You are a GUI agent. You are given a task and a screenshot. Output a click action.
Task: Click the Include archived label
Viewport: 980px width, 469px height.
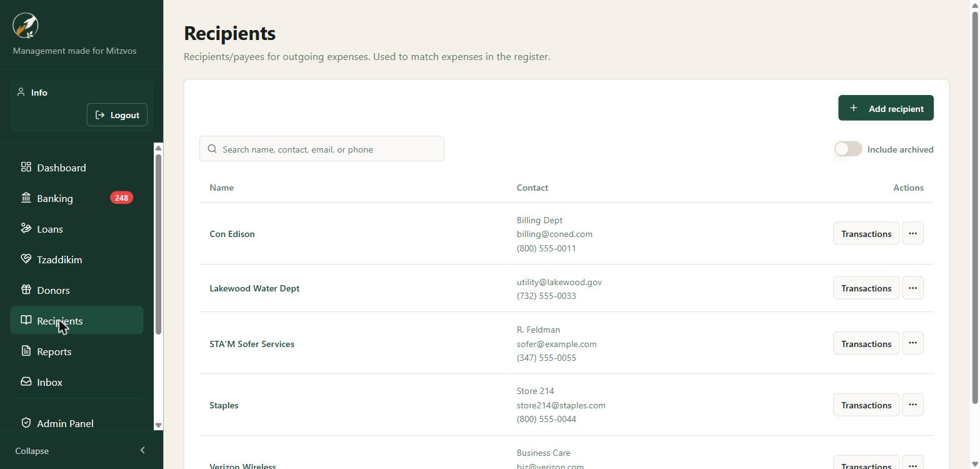coord(901,149)
